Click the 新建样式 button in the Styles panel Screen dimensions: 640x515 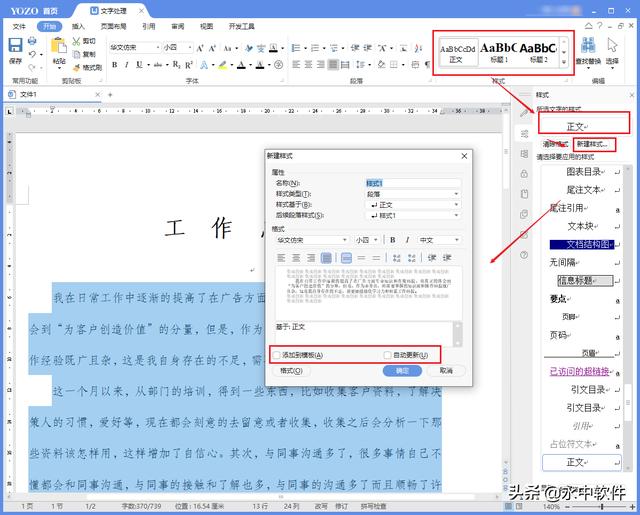(x=594, y=144)
